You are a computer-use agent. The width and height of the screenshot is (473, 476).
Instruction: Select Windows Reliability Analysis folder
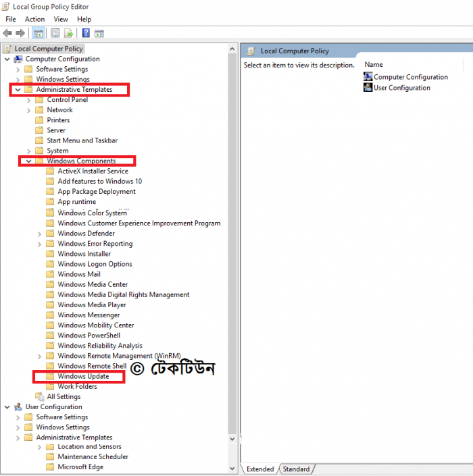click(100, 346)
